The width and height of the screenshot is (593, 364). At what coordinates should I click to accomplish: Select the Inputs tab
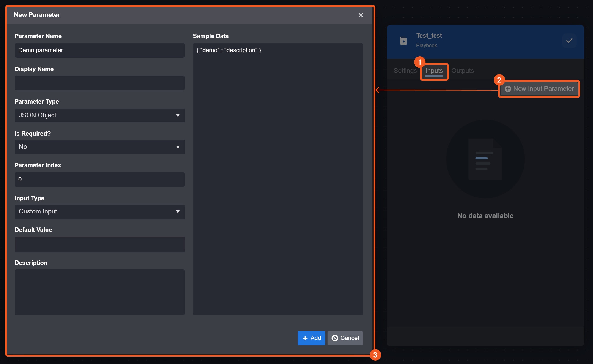click(x=434, y=71)
